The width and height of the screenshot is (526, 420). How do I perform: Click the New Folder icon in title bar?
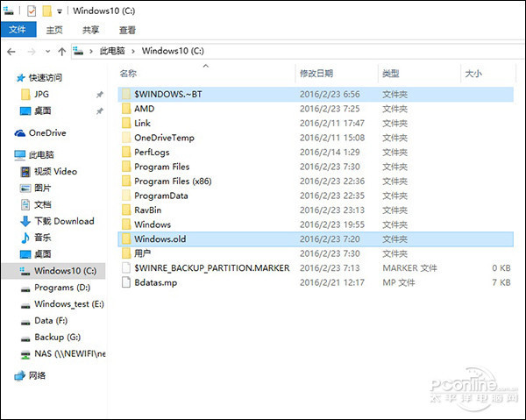(x=46, y=11)
